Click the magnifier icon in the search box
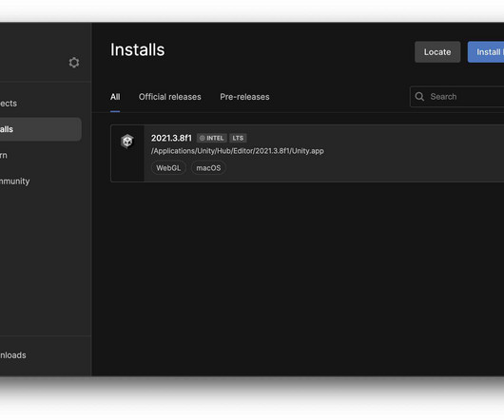504x420 pixels. (419, 96)
